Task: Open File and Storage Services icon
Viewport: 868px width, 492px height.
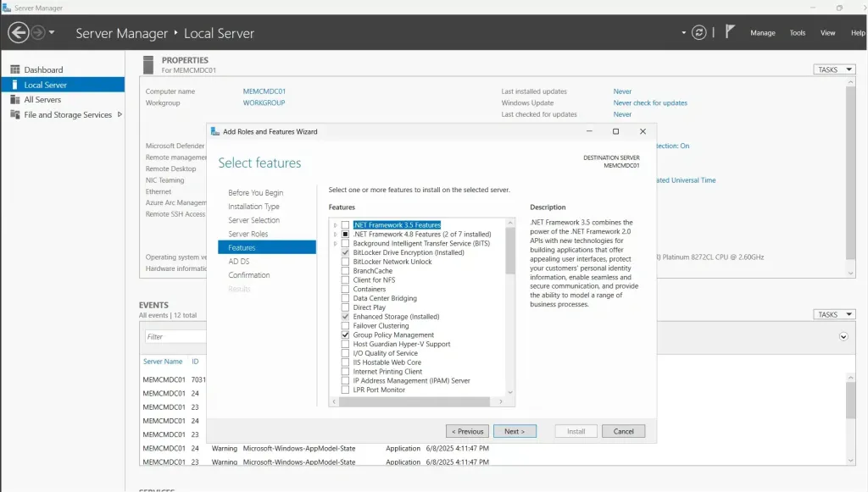Action: click(x=14, y=115)
